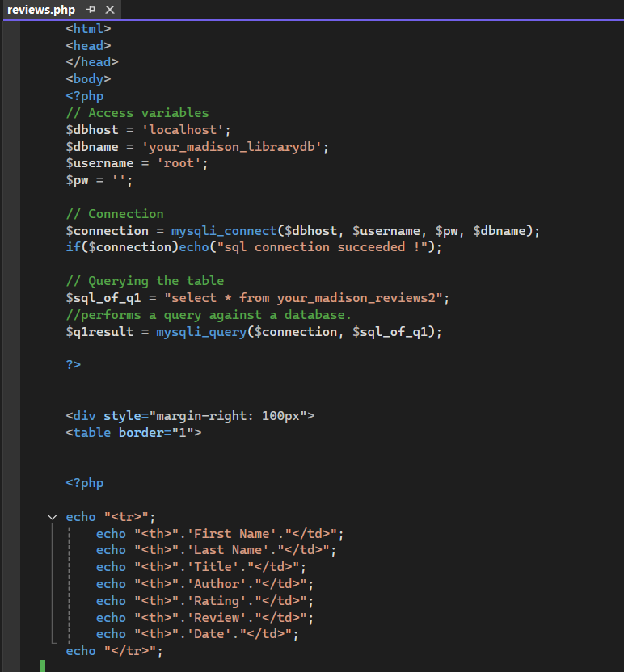624x672 pixels.
Task: Collapse the echo table row code block
Action: pos(52,516)
